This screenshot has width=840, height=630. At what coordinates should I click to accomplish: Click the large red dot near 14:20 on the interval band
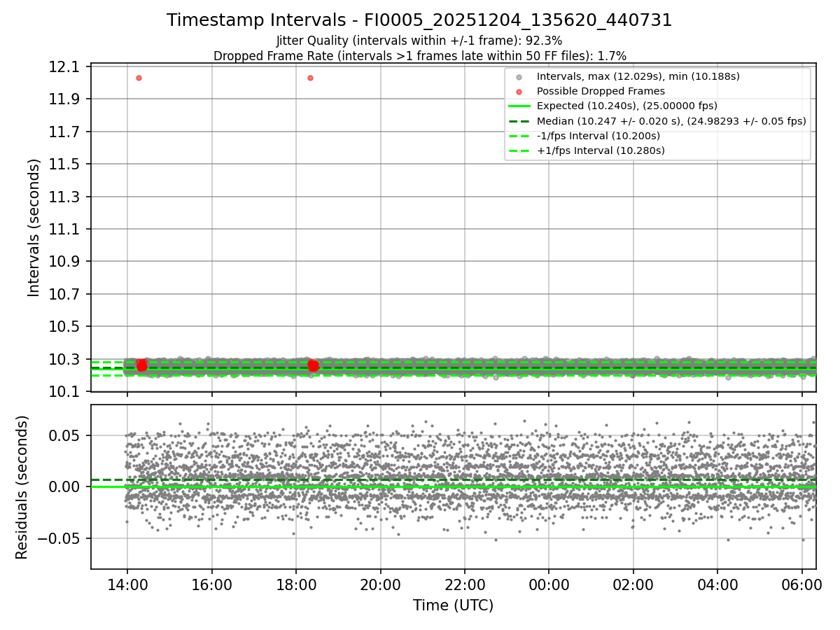[142, 365]
